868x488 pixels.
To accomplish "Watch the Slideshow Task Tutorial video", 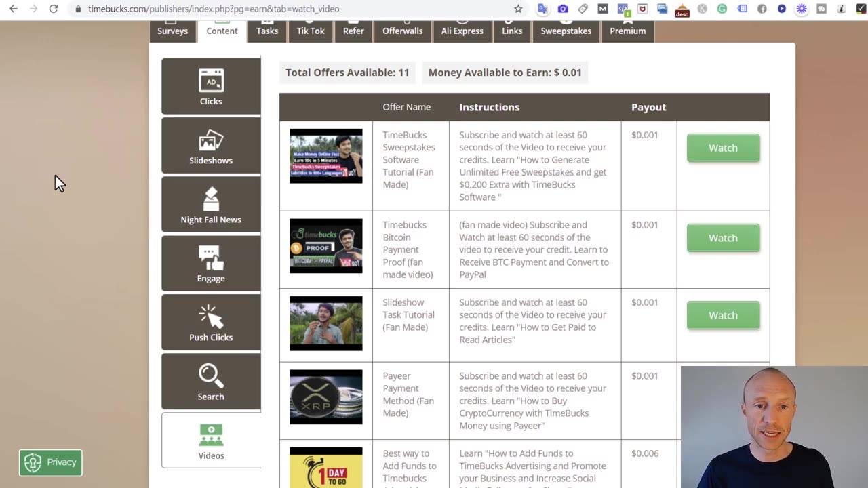I will click(723, 315).
